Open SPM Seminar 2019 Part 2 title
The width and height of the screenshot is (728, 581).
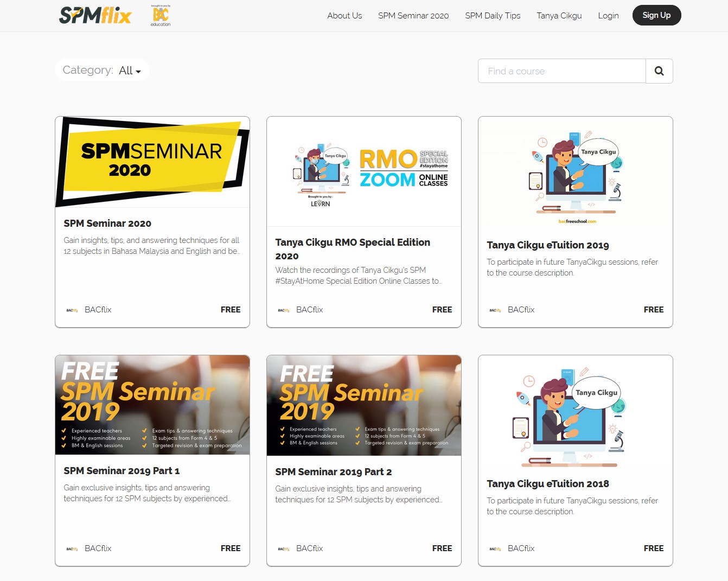click(333, 472)
